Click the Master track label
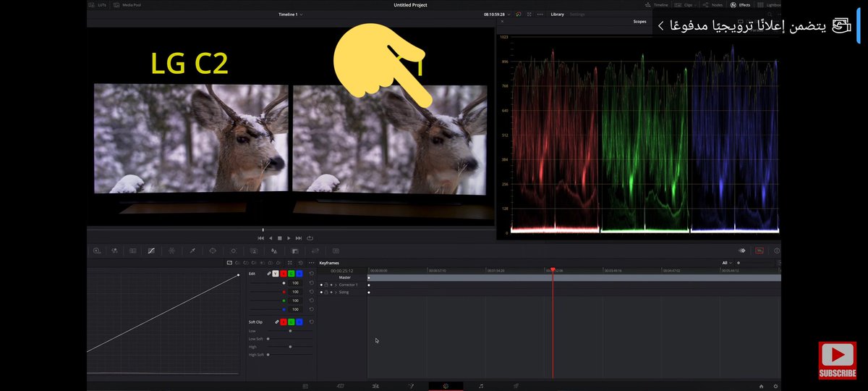 (x=344, y=277)
